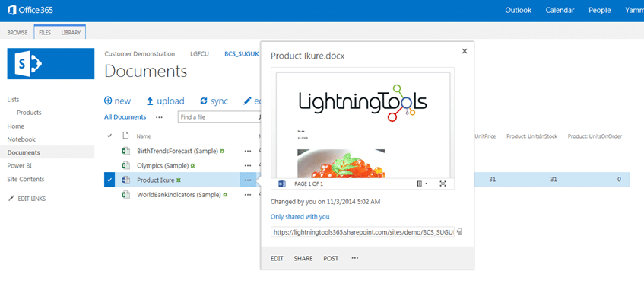The width and height of the screenshot is (644, 284).
Task: Toggle the Product Ikure row checkmark
Action: (x=109, y=180)
